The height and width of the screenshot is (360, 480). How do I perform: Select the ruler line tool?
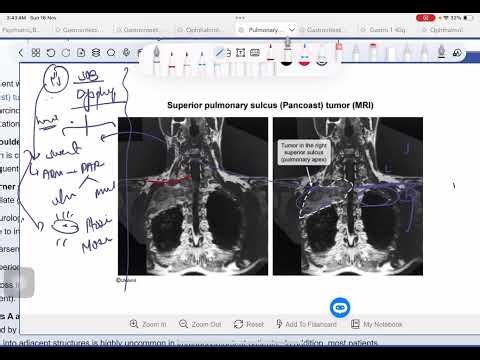coord(220,52)
